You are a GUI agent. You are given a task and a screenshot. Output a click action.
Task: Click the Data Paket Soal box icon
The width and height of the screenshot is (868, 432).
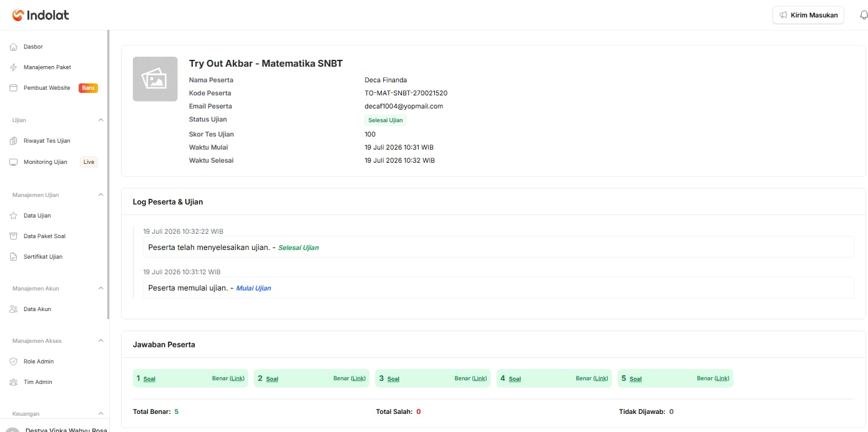tap(13, 236)
